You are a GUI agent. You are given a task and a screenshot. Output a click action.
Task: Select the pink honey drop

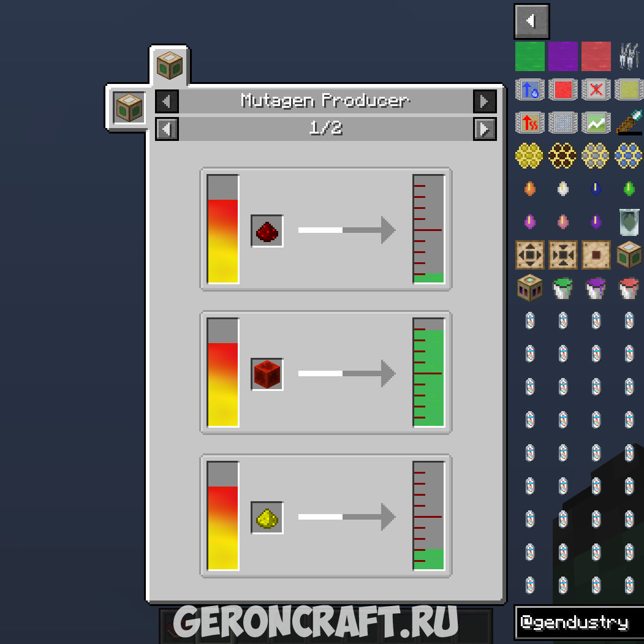click(x=563, y=222)
